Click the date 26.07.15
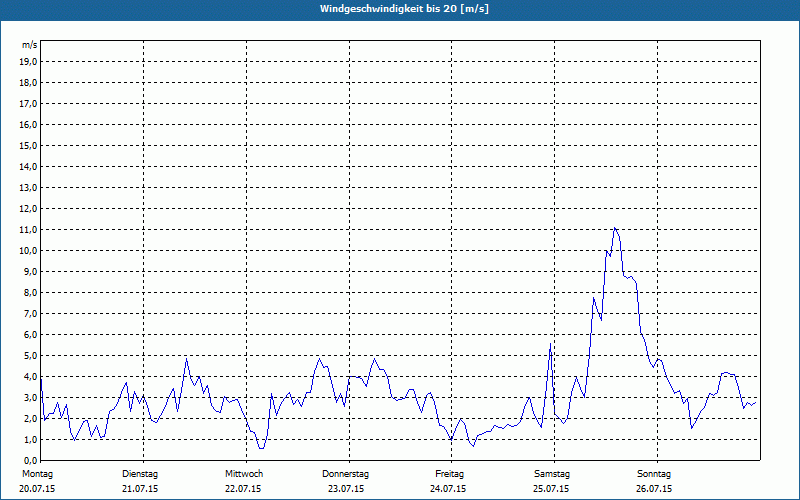Image resolution: width=800 pixels, height=500 pixels. pos(654,489)
